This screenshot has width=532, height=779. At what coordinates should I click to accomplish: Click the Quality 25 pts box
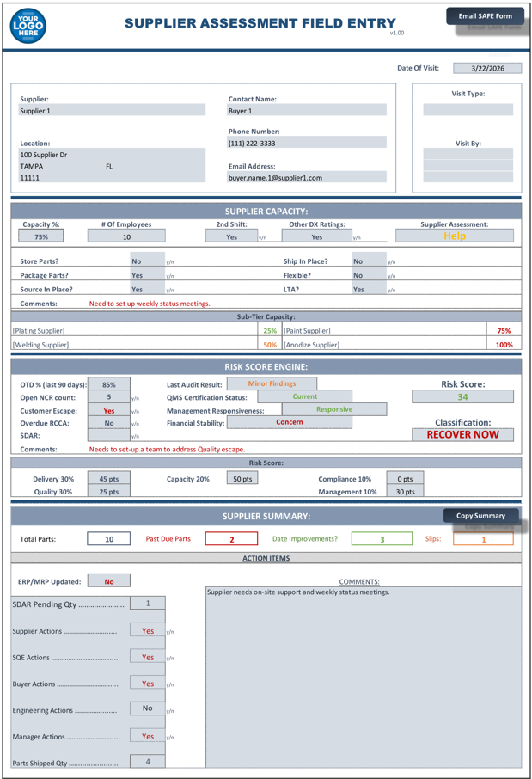109,491
